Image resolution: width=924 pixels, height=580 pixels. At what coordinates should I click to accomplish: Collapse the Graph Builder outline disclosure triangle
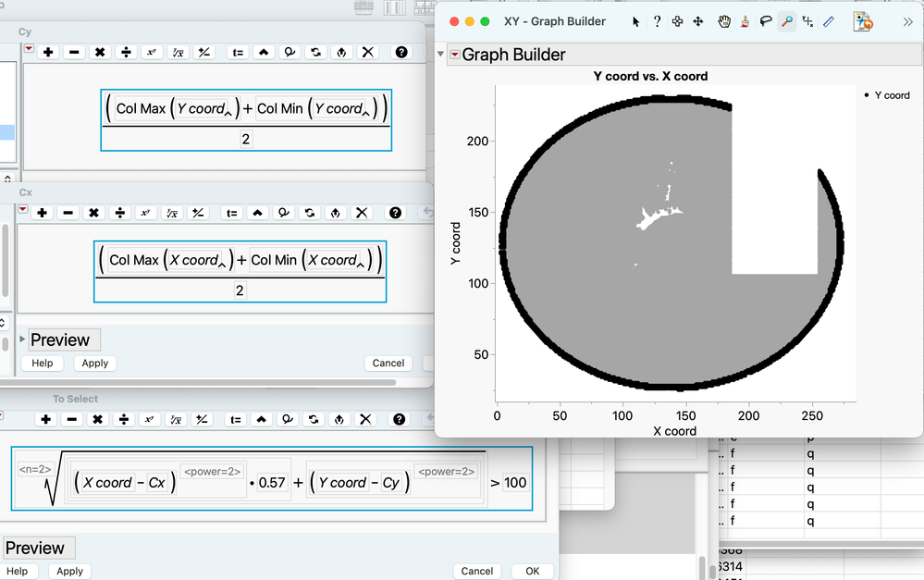click(440, 54)
